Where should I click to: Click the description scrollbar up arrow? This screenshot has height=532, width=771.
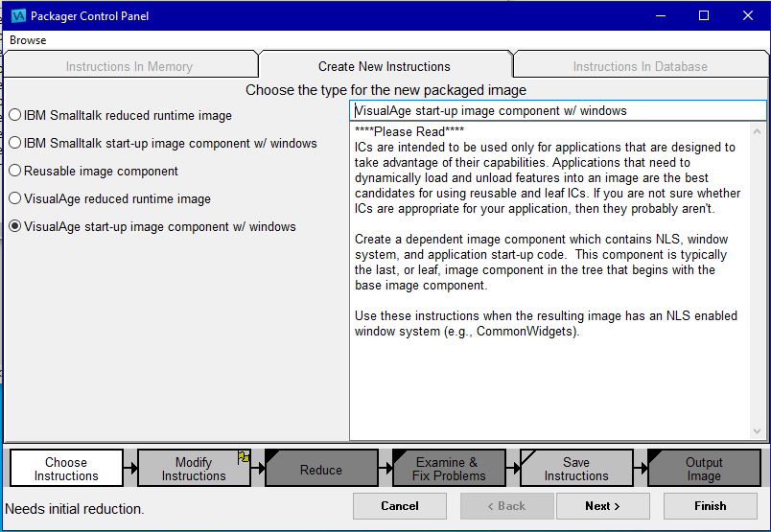click(x=758, y=131)
